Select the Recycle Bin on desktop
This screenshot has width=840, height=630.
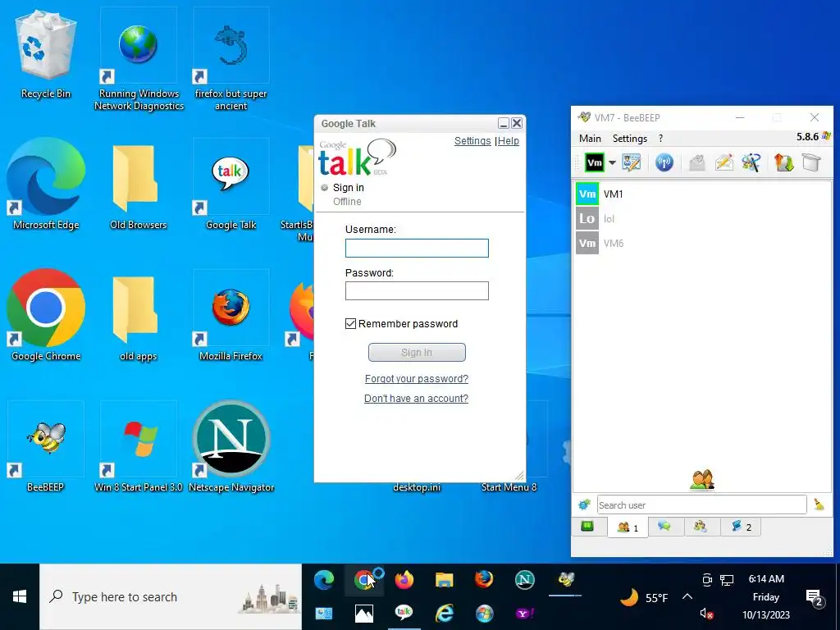[x=46, y=53]
